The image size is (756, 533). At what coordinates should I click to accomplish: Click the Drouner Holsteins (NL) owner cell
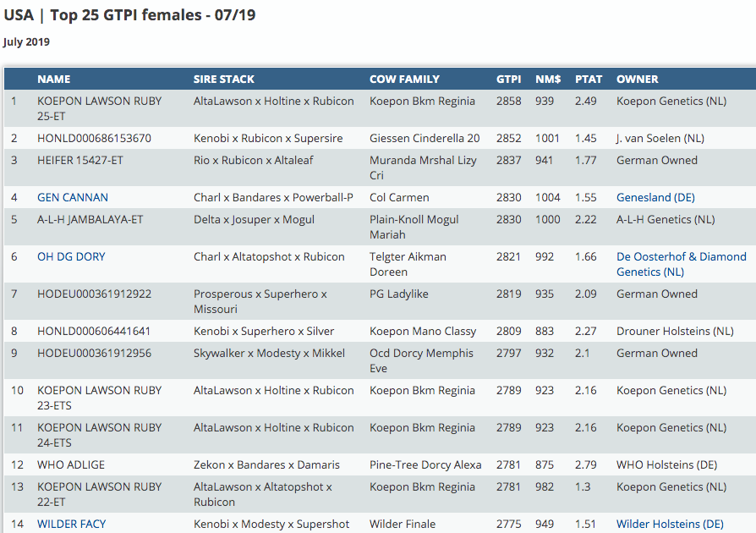tap(675, 331)
